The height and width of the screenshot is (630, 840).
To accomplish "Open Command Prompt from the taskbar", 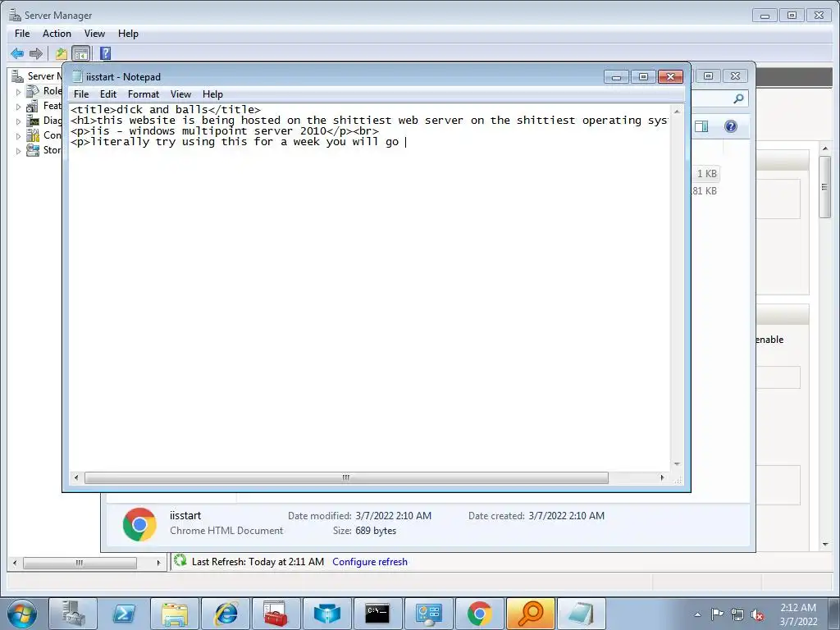I will [x=377, y=614].
